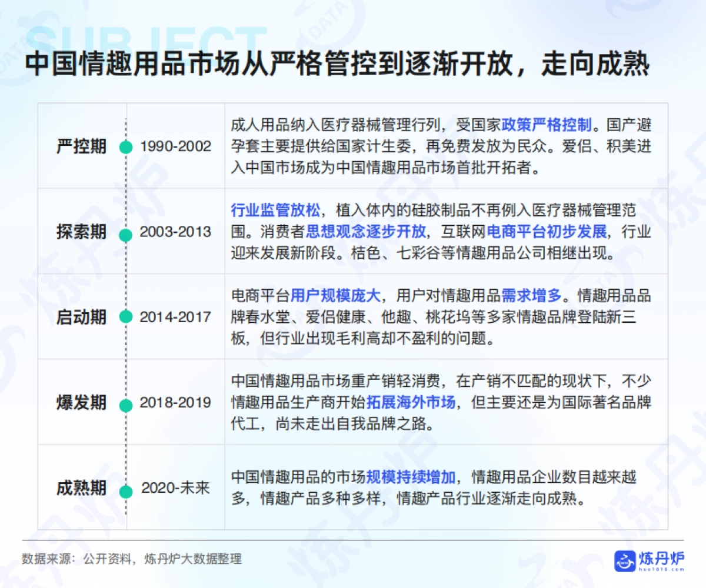Expand the 1990-2002 timeline entry
706x588 pixels.
pos(176,147)
